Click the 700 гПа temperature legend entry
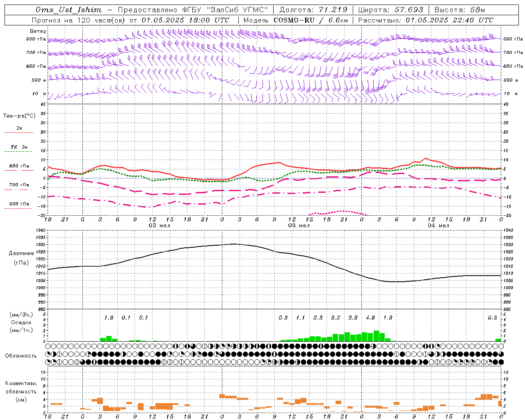The width and height of the screenshot is (525, 420). click(x=19, y=185)
